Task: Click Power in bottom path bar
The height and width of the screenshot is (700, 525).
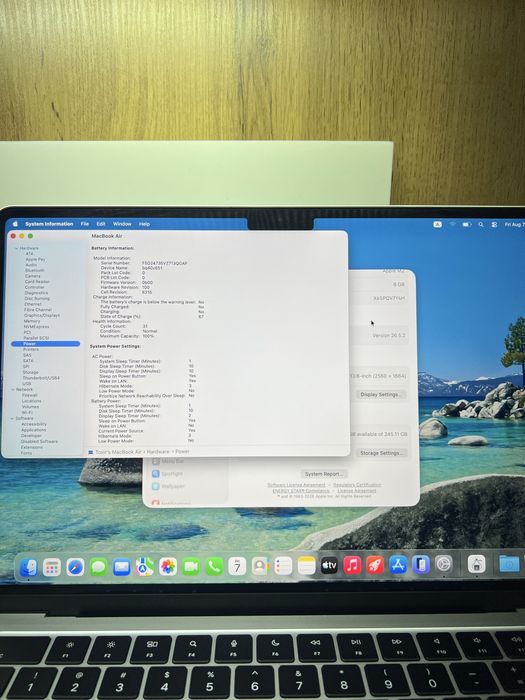Action: click(183, 452)
